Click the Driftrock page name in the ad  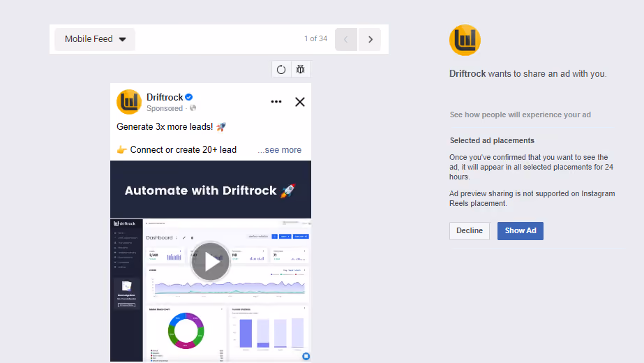tap(165, 97)
